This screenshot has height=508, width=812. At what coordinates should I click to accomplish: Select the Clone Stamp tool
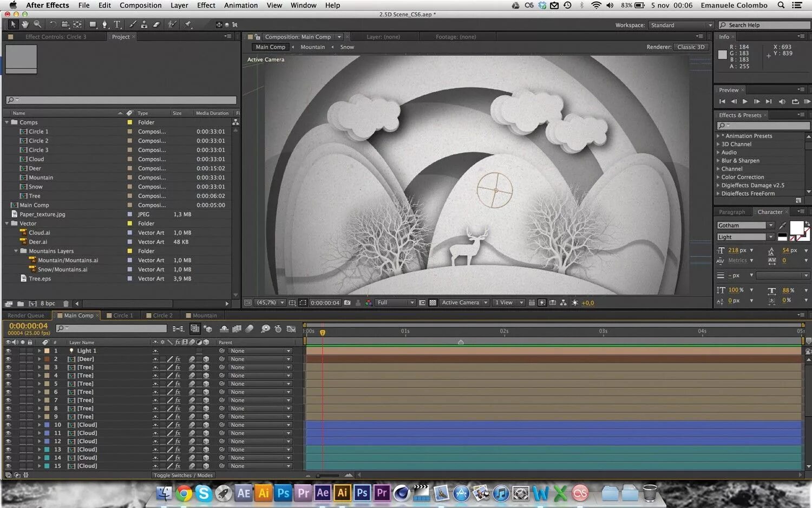144,24
